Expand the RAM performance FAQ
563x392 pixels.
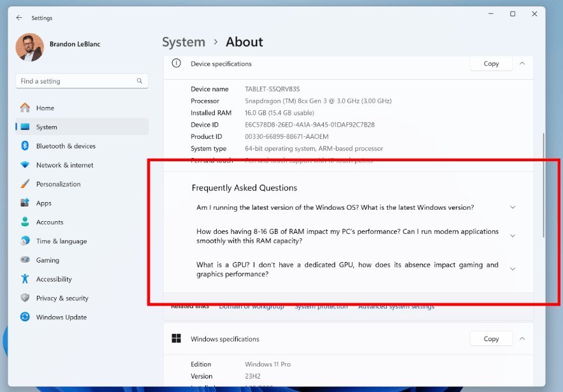coord(513,236)
